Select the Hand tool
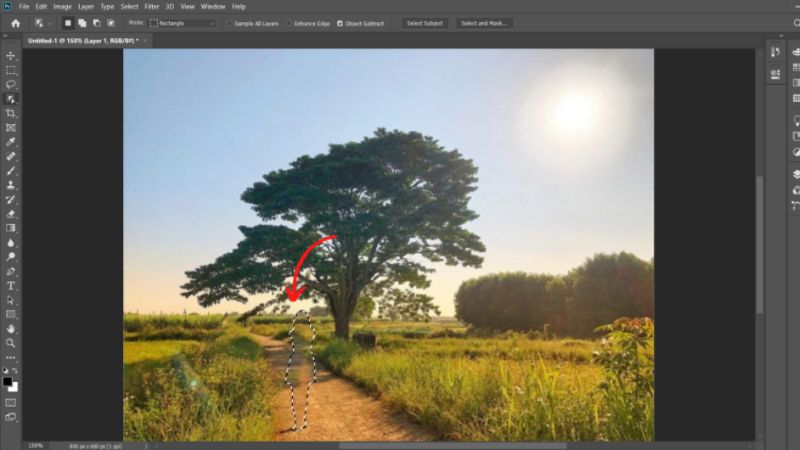Screen dimensions: 800x450 click(11, 329)
